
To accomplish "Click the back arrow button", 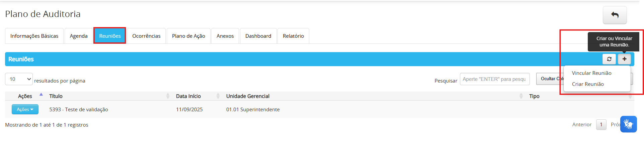I will coord(615,15).
